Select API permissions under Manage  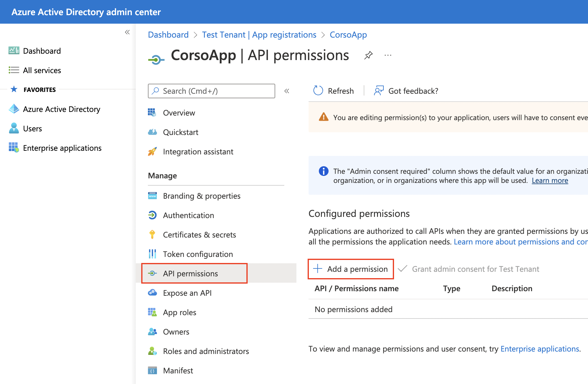pos(190,273)
